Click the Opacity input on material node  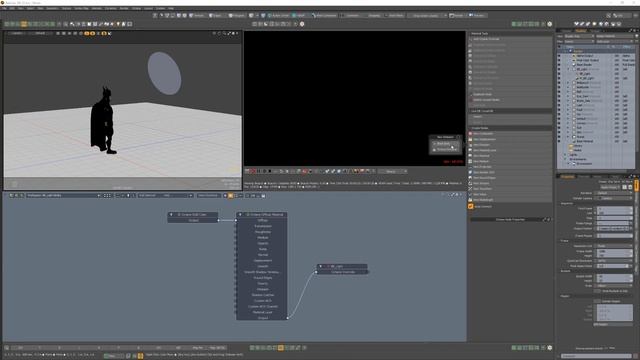click(x=262, y=243)
